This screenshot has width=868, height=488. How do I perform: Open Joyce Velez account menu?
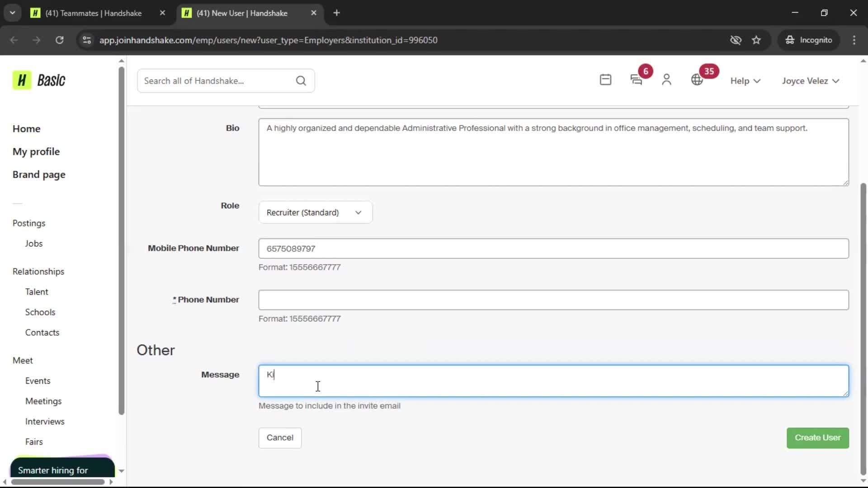pos(811,81)
